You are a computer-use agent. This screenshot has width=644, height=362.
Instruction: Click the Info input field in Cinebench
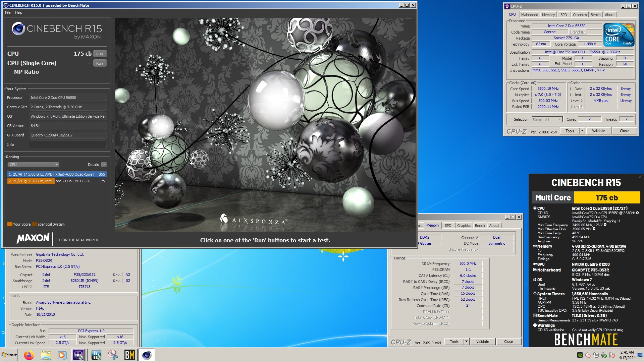[x=68, y=144]
